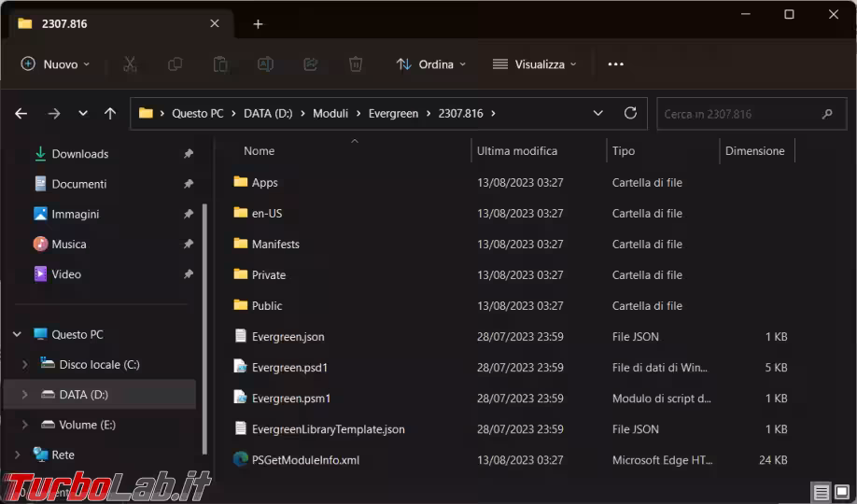Click the 2307.816 breadcrumb segment
857x504 pixels.
(x=461, y=114)
